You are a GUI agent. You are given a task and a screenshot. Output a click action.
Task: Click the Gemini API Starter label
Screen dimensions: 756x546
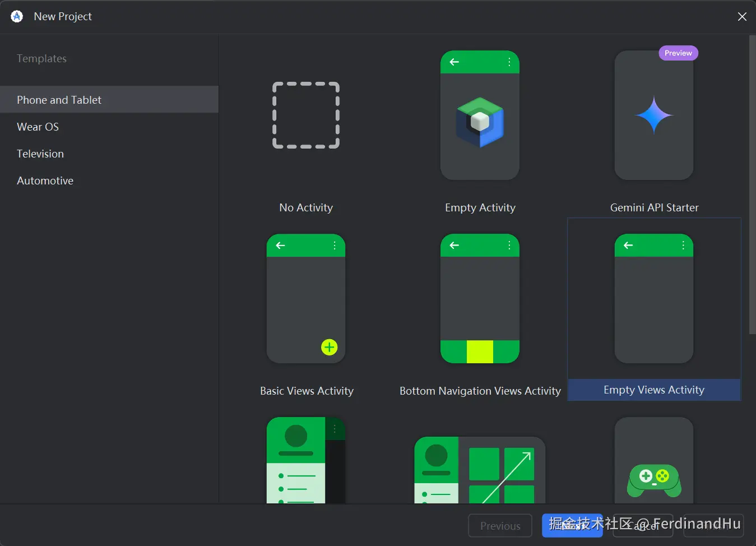click(x=655, y=207)
